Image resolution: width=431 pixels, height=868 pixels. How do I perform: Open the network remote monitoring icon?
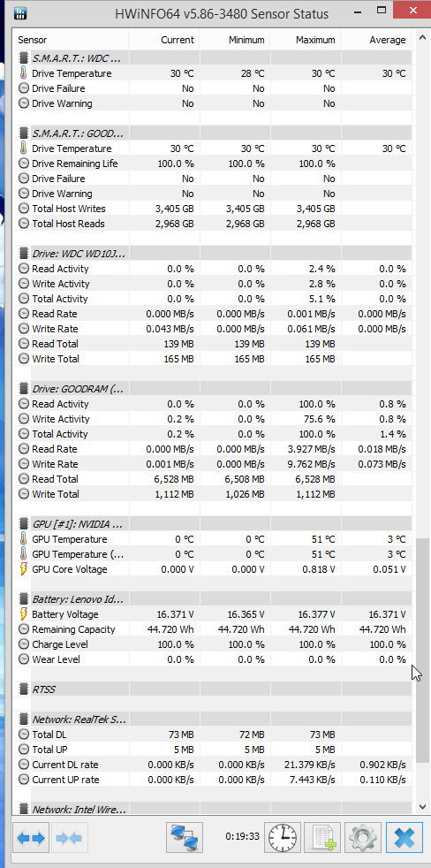tap(185, 837)
